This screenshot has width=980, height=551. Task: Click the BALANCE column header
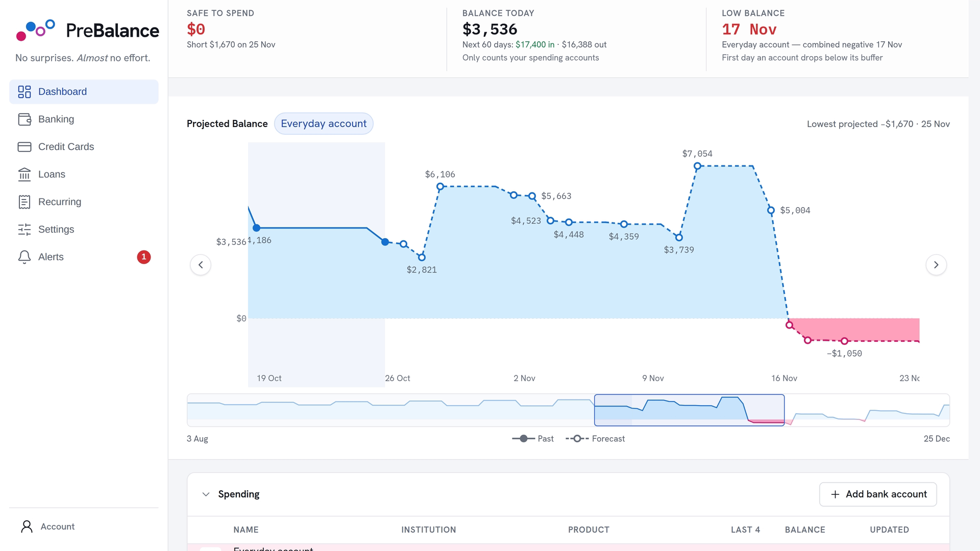coord(805,530)
